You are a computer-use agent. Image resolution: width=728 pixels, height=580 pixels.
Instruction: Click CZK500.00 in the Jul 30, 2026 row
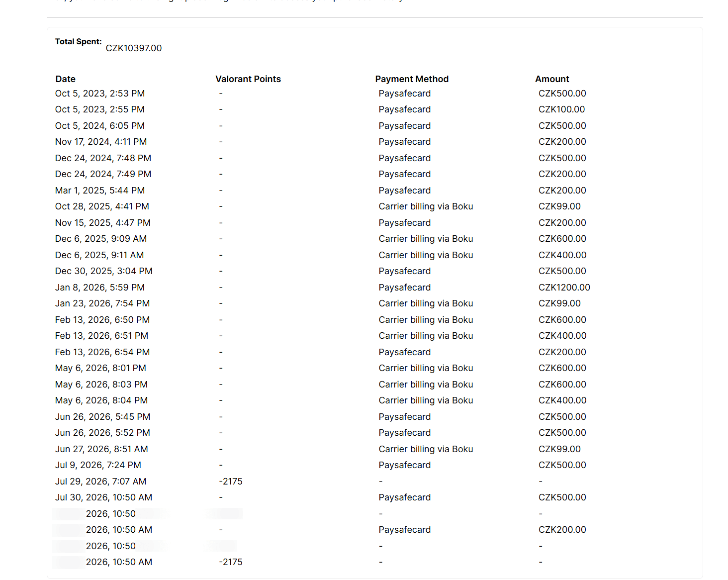(x=562, y=497)
